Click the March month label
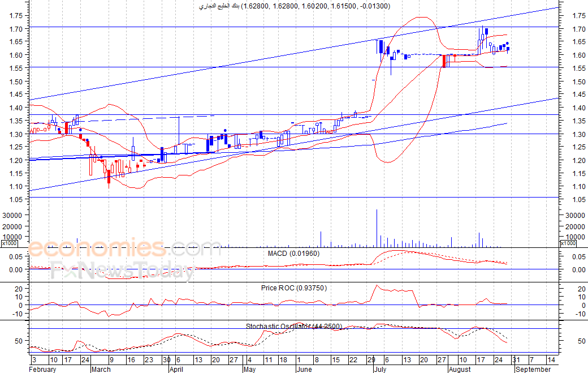This screenshot has height=373, width=588. (101, 369)
